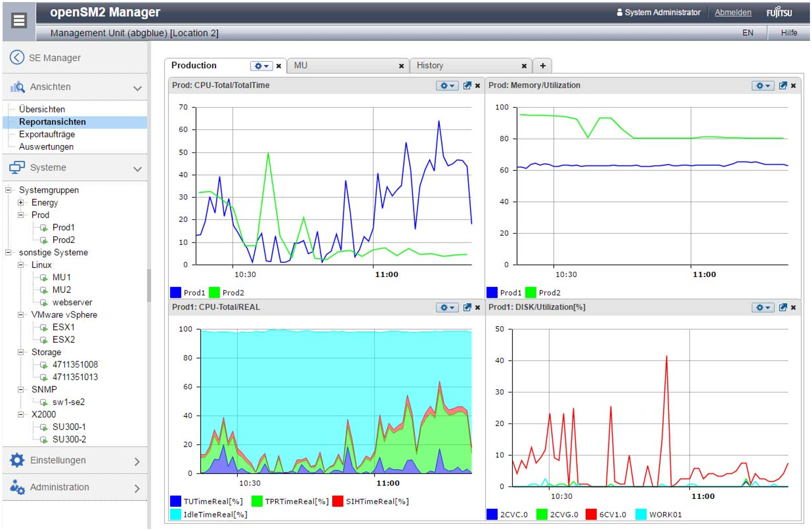
Task: Click the Abmelden logout link
Action: (x=732, y=12)
